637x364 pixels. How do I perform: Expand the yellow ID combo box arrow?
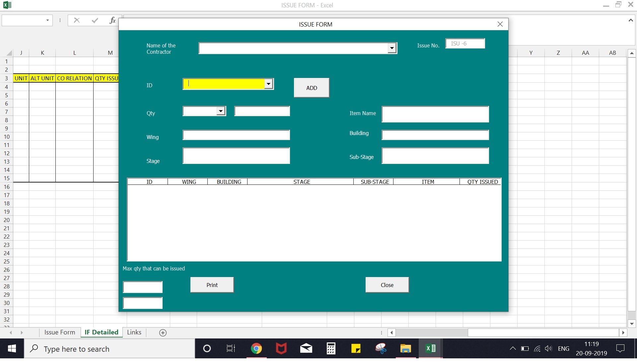point(268,84)
